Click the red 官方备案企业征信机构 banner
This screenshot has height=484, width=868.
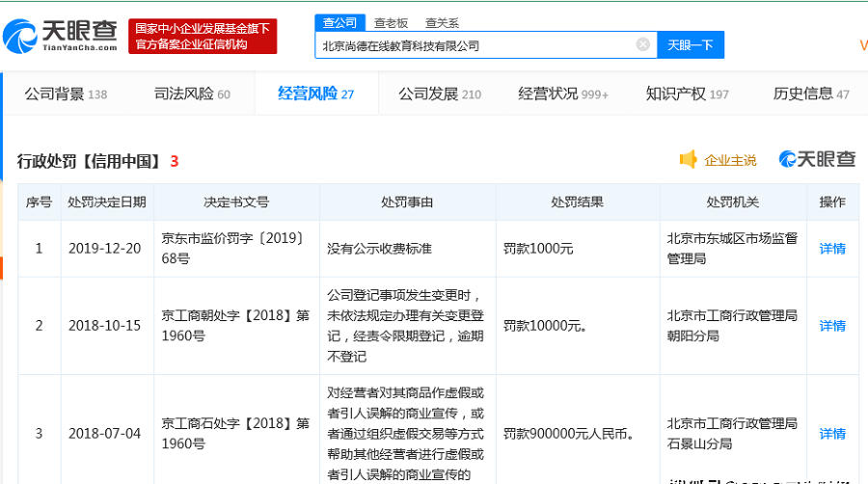tap(203, 36)
